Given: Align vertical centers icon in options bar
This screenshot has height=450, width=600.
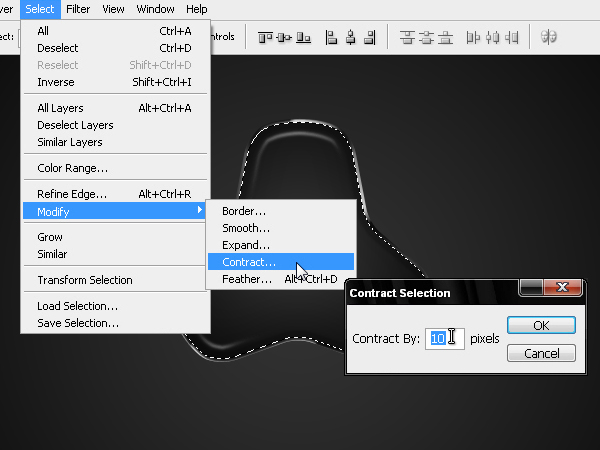Looking at the screenshot, I should coord(284,38).
